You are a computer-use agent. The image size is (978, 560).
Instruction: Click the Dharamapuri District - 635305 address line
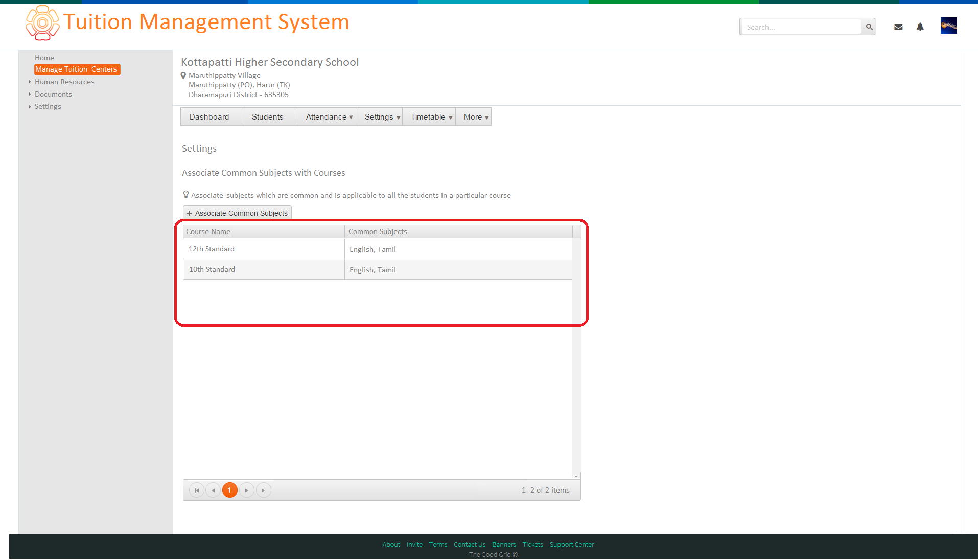[x=239, y=95]
